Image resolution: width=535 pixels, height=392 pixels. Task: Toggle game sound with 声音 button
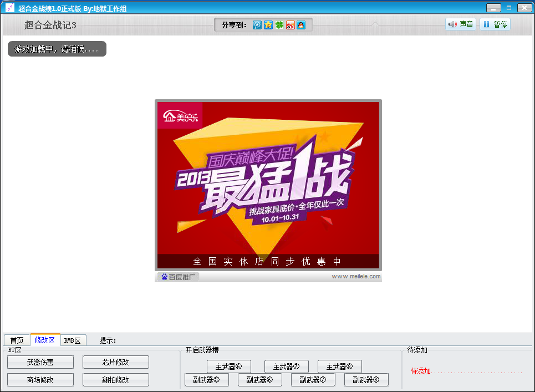coord(461,24)
